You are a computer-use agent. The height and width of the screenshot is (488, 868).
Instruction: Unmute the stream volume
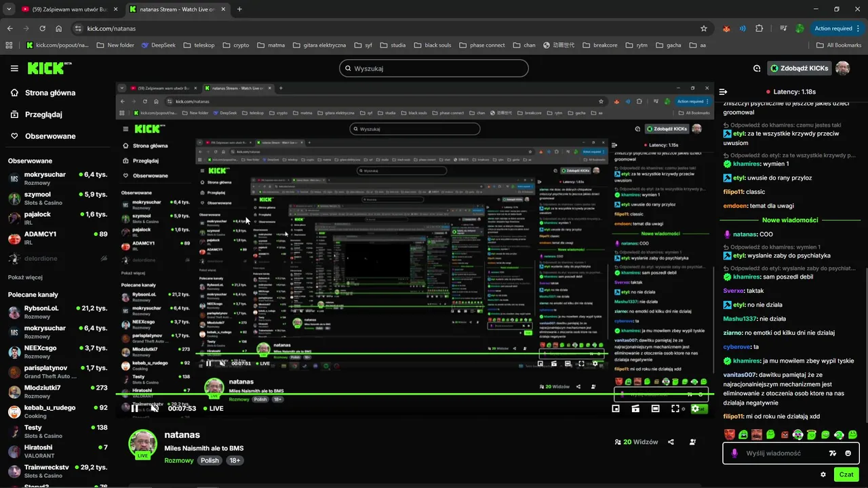(155, 409)
